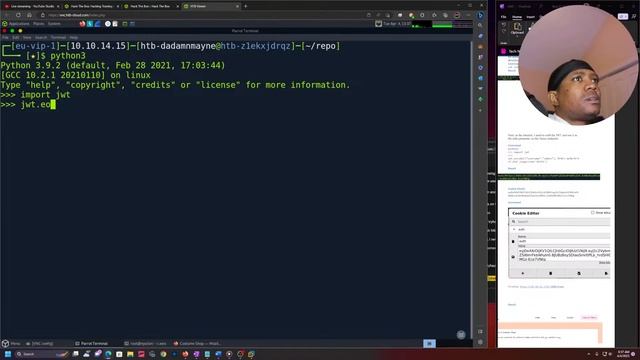The image size is (640, 360).
Task: Open the Clipboard group in OneNote
Action: pos(517,29)
